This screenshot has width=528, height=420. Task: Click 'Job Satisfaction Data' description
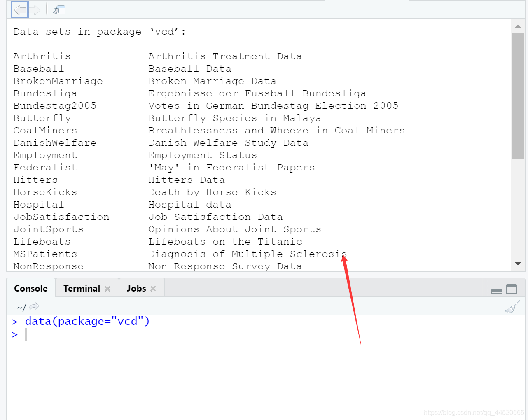tap(216, 217)
